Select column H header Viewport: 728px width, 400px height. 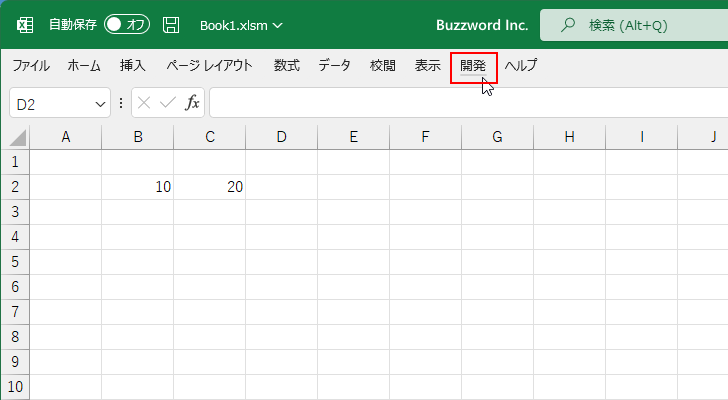(x=570, y=137)
